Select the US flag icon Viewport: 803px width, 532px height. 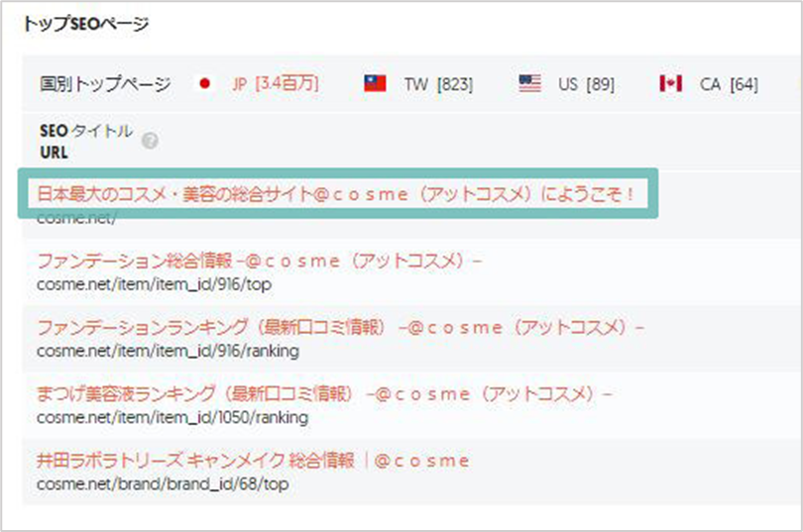(529, 83)
